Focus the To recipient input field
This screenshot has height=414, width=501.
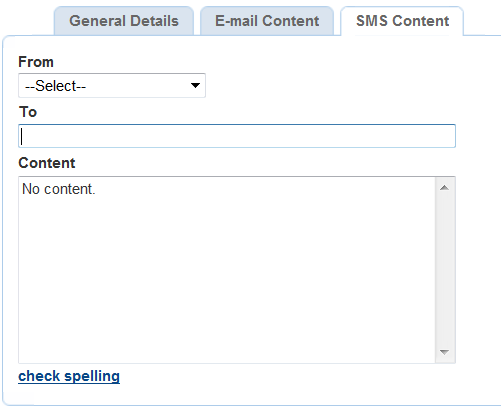(x=237, y=136)
